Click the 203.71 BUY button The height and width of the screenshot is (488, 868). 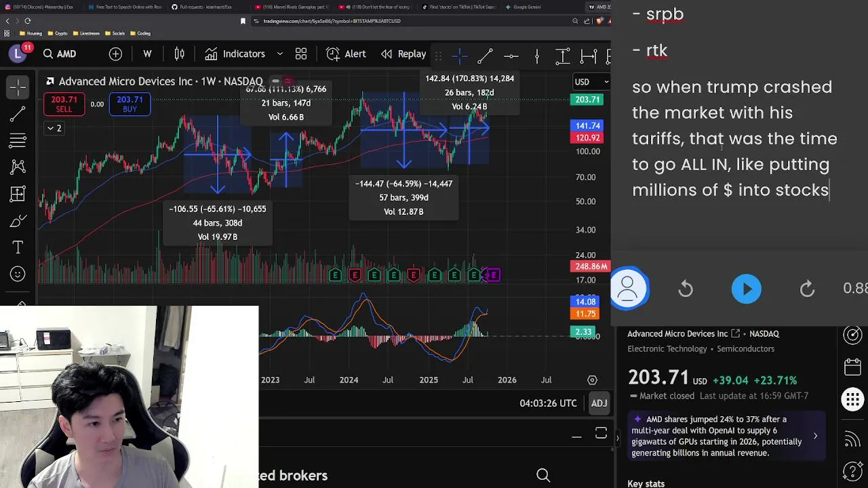point(130,104)
